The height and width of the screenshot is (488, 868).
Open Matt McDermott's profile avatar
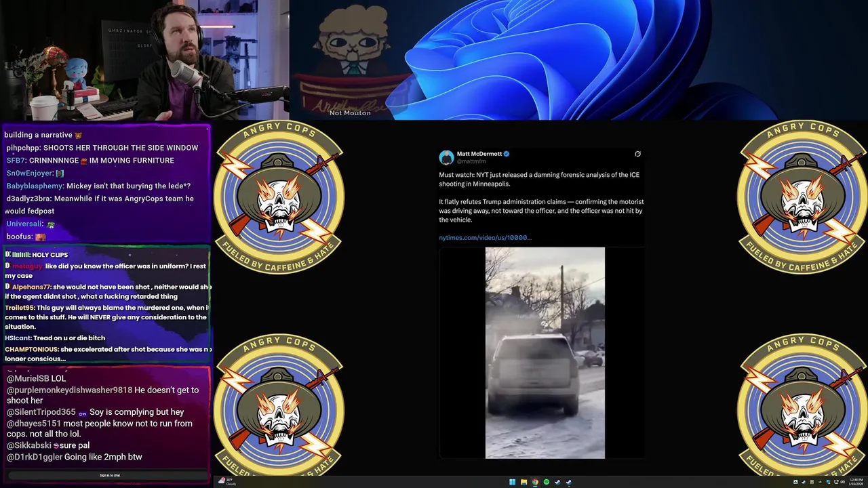[446, 158]
